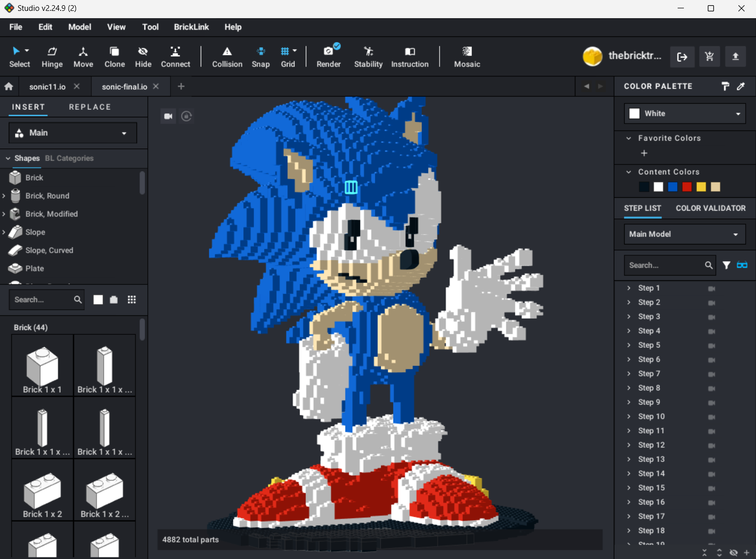Expand the Brick, Modified category

(x=4, y=214)
